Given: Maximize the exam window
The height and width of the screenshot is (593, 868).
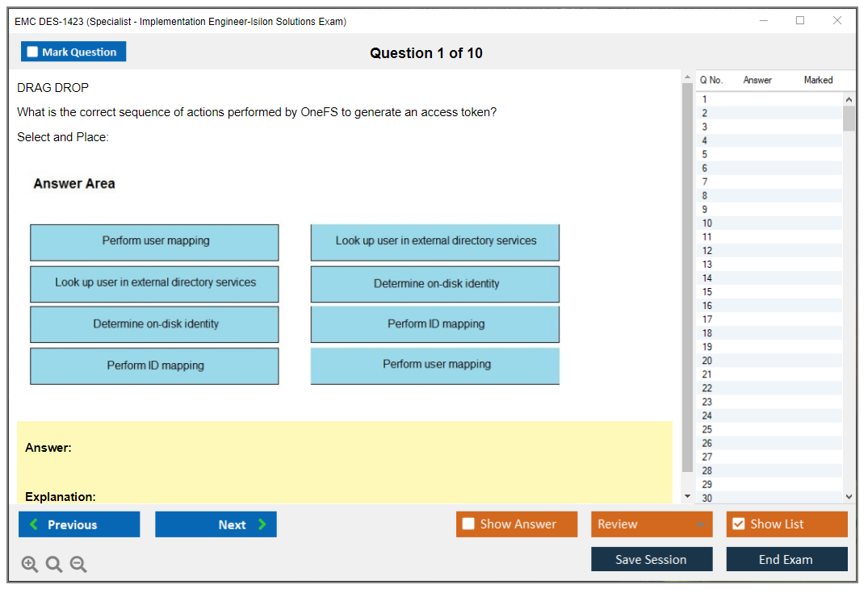Looking at the screenshot, I should 800,21.
